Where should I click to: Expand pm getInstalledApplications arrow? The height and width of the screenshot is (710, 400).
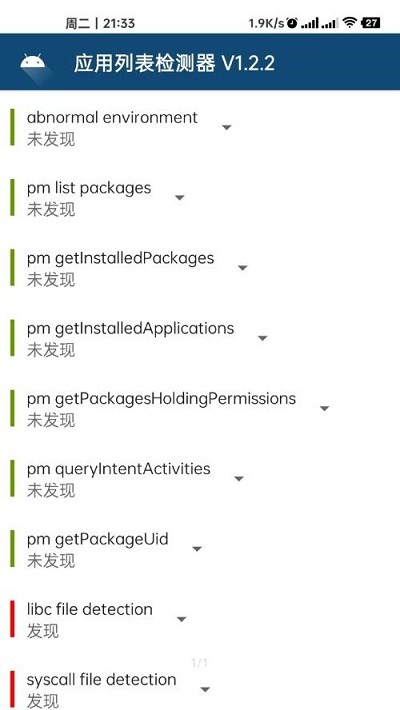click(262, 338)
